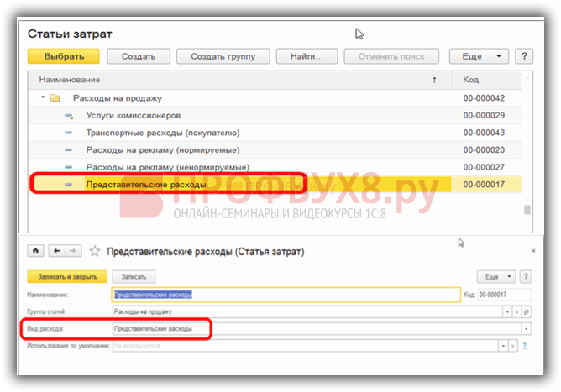Image resolution: width=561 pixels, height=392 pixels.
Task: Click the question mark help button in the form
Action: (x=526, y=276)
